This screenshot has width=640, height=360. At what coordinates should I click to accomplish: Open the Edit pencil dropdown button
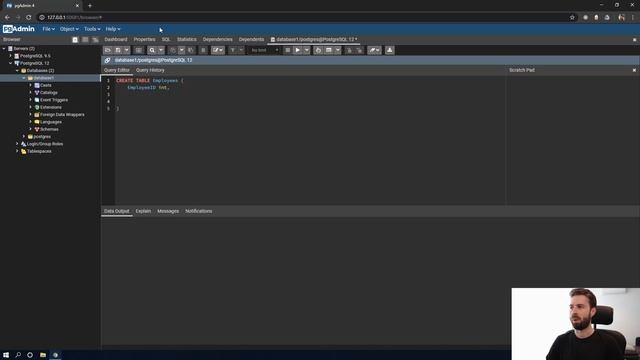(x=218, y=50)
